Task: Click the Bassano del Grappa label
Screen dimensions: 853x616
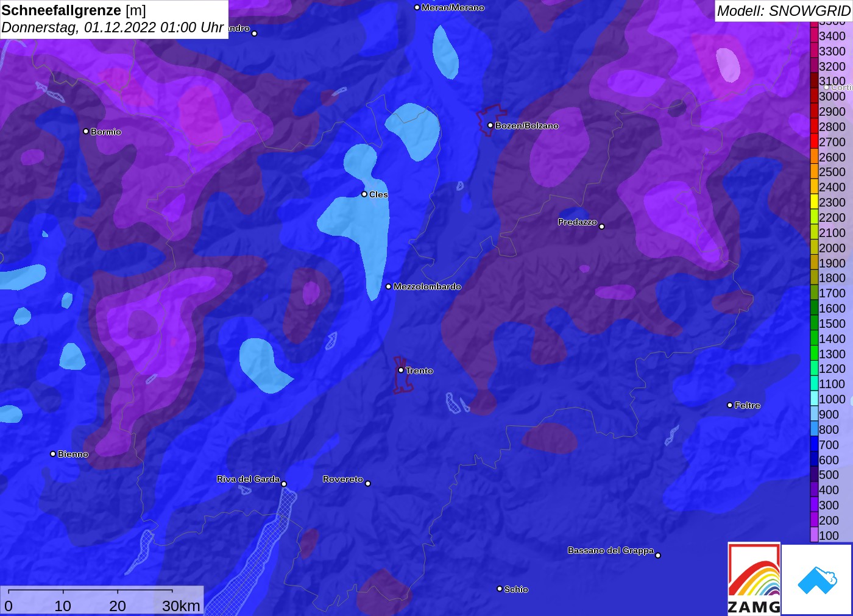Action: pyautogui.click(x=611, y=550)
